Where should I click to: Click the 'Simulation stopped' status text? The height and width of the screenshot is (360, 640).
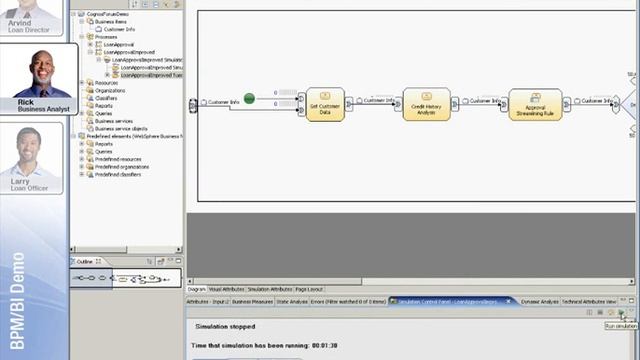coord(225,327)
